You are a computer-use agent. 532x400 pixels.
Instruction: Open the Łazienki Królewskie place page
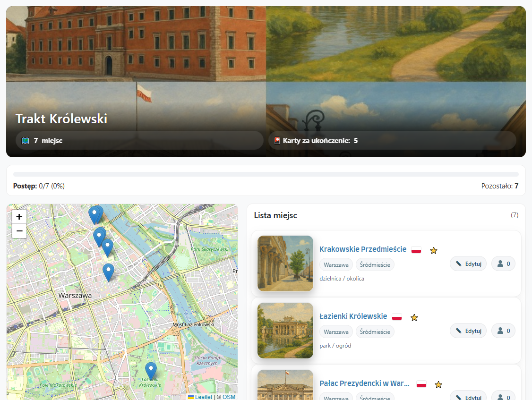tap(353, 316)
